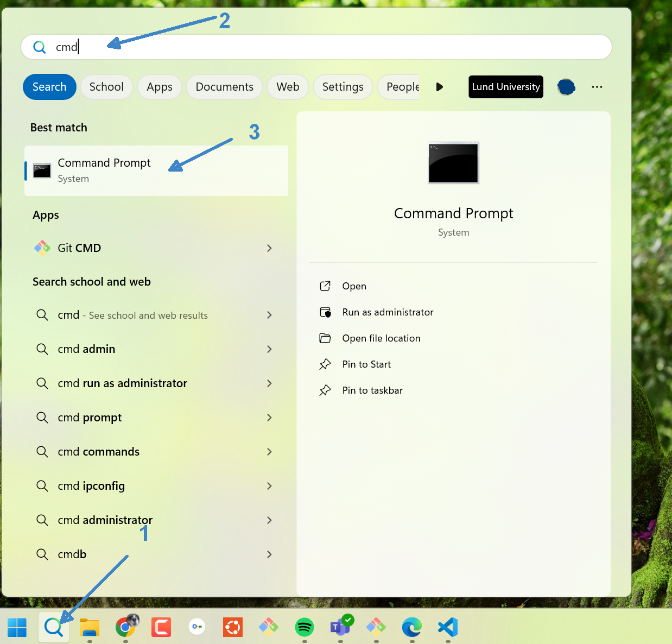
Task: Open the key password manager taskbar icon
Action: [x=197, y=627]
